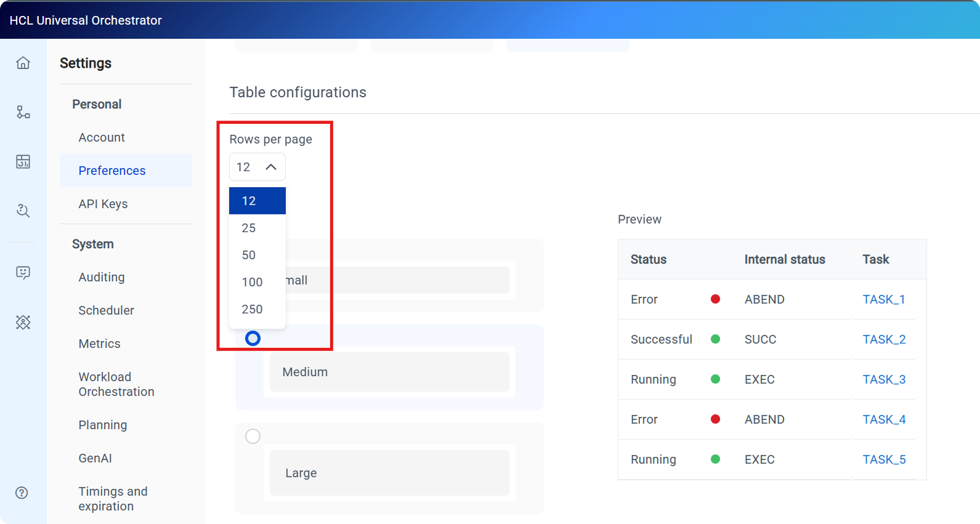Select 250 rows per page option
The height and width of the screenshot is (524, 980).
[x=257, y=309]
